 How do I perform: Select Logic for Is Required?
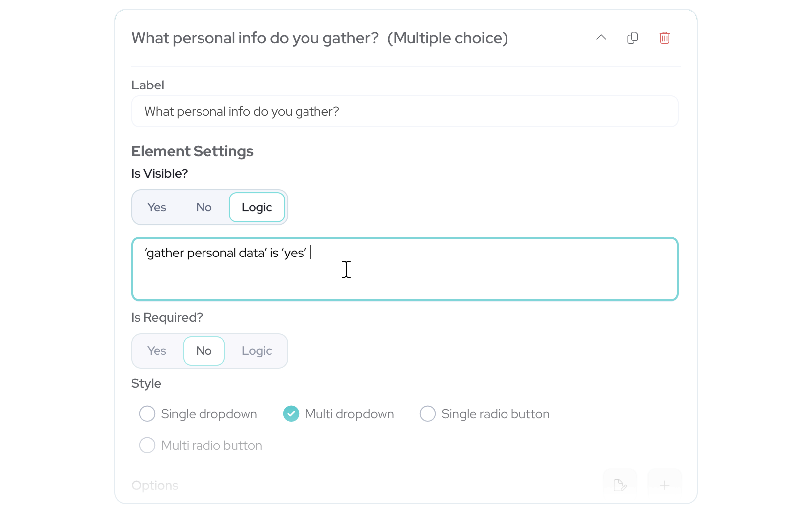pyautogui.click(x=257, y=351)
